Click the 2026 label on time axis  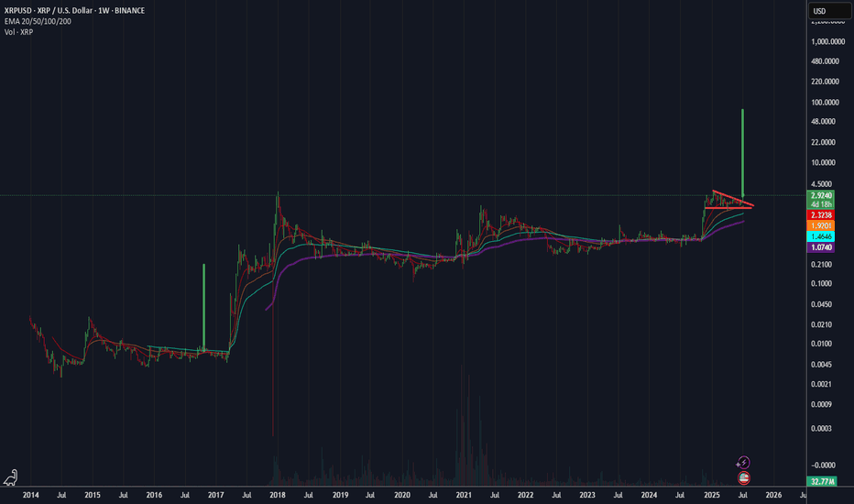pos(773,495)
